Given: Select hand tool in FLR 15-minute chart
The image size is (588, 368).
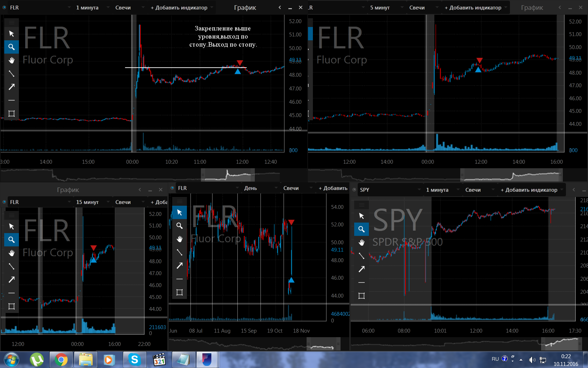Looking at the screenshot, I should tap(12, 253).
